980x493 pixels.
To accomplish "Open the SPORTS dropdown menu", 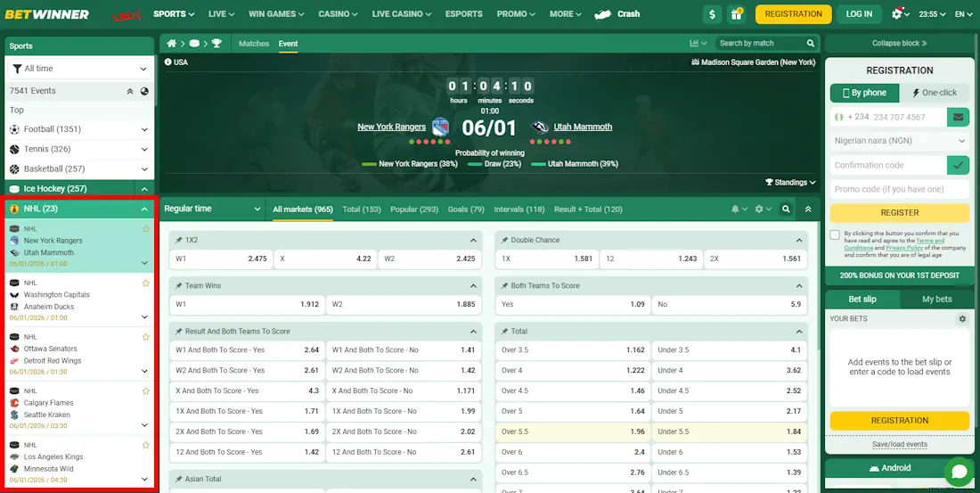I will point(174,13).
